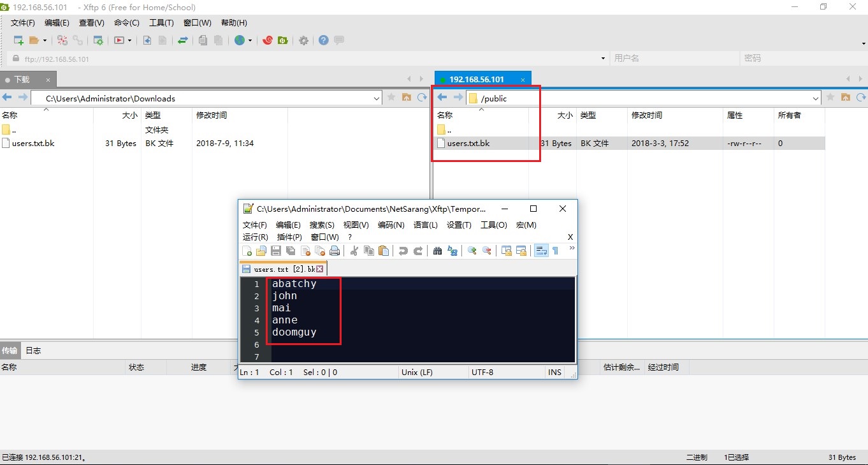Image resolution: width=868 pixels, height=465 pixels.
Task: Expand Notepad++ toolbar overflow chevron >>
Action: (x=572, y=248)
